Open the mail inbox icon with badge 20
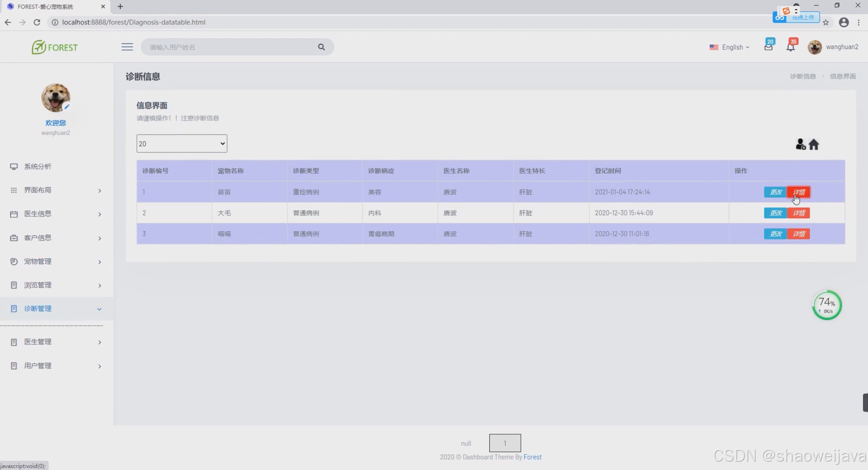This screenshot has width=868, height=470. click(768, 47)
